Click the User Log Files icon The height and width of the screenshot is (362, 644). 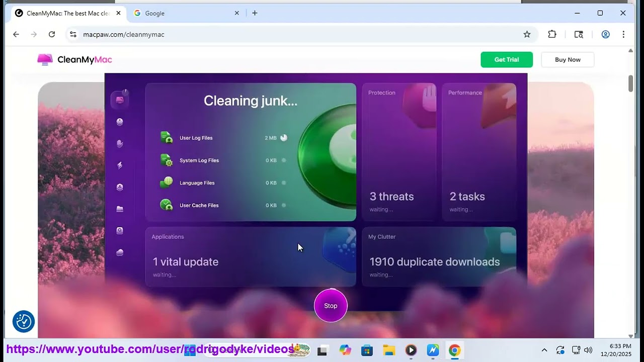coord(167,137)
